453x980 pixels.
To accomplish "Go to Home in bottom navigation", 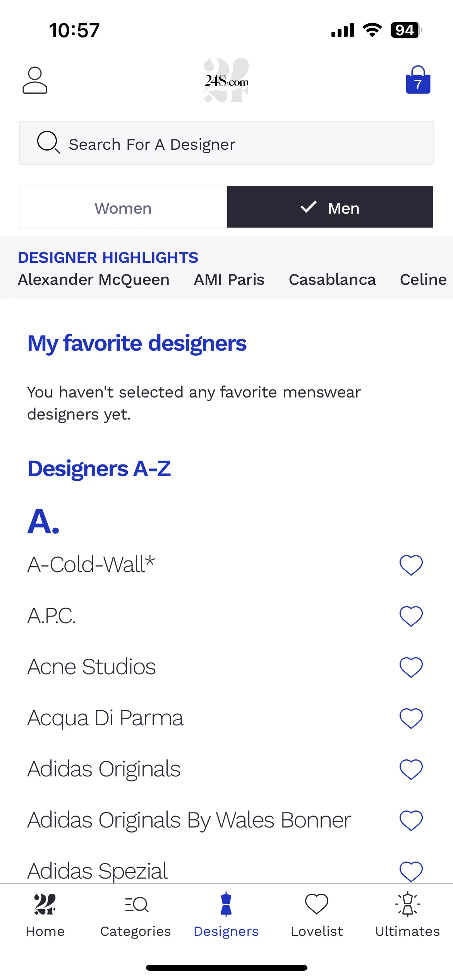I will pyautogui.click(x=45, y=915).
